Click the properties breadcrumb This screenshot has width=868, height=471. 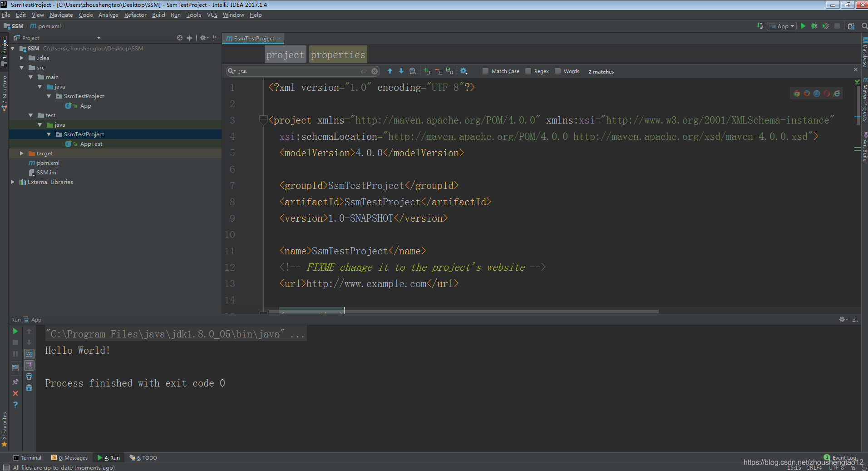[x=338, y=55]
